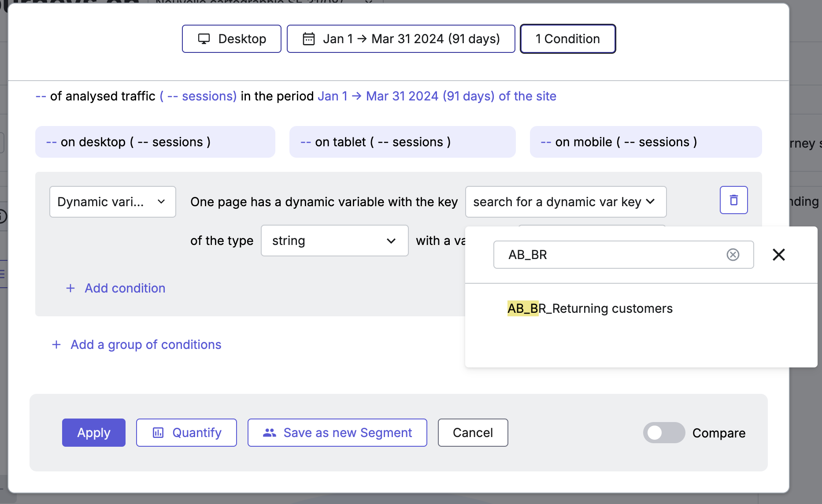Screen dimensions: 822x504
Task: Clear the AB_BR search text
Action: pos(733,255)
